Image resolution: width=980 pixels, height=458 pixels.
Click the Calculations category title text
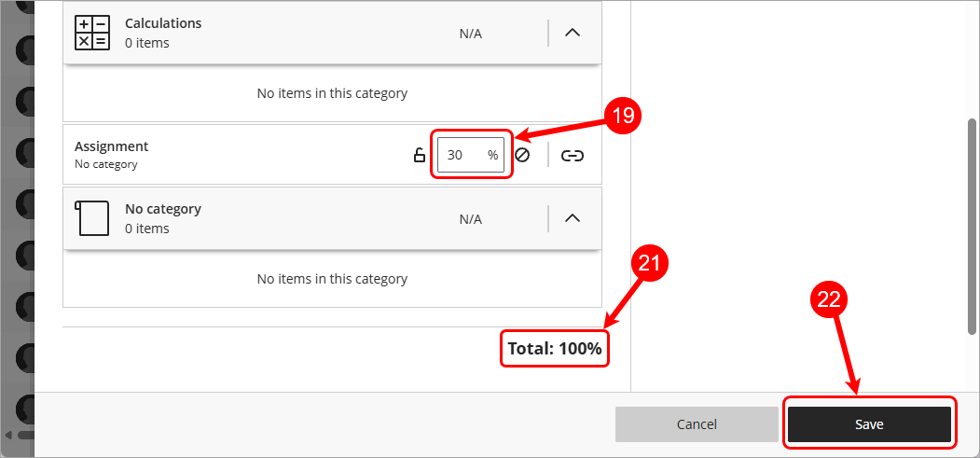coord(163,23)
